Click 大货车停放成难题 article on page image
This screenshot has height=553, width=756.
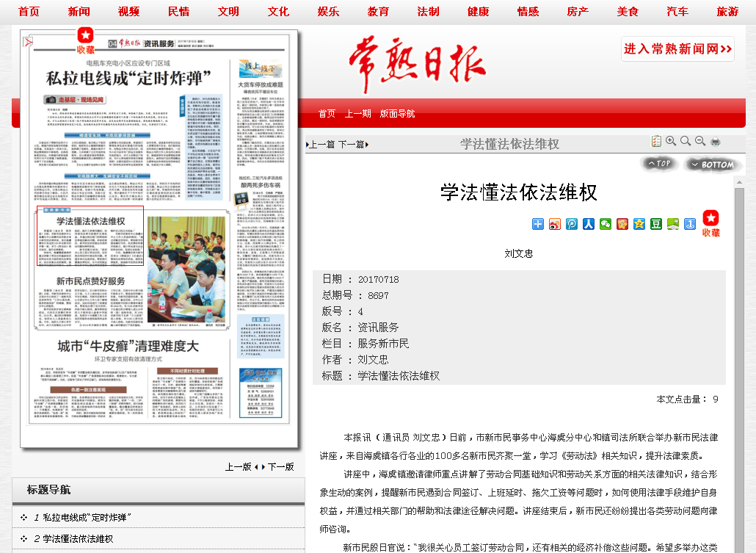(x=261, y=84)
